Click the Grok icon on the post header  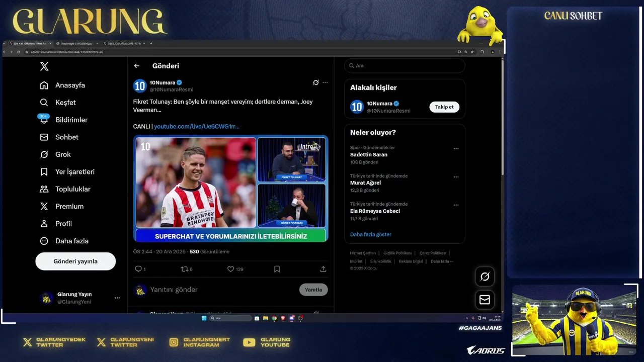tap(315, 82)
